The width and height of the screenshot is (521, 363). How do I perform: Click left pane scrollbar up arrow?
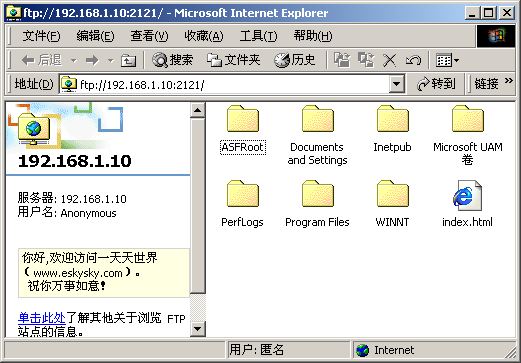coord(198,110)
